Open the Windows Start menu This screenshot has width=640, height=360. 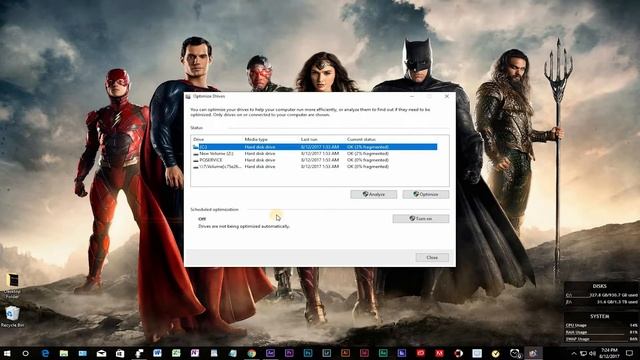pos(7,353)
